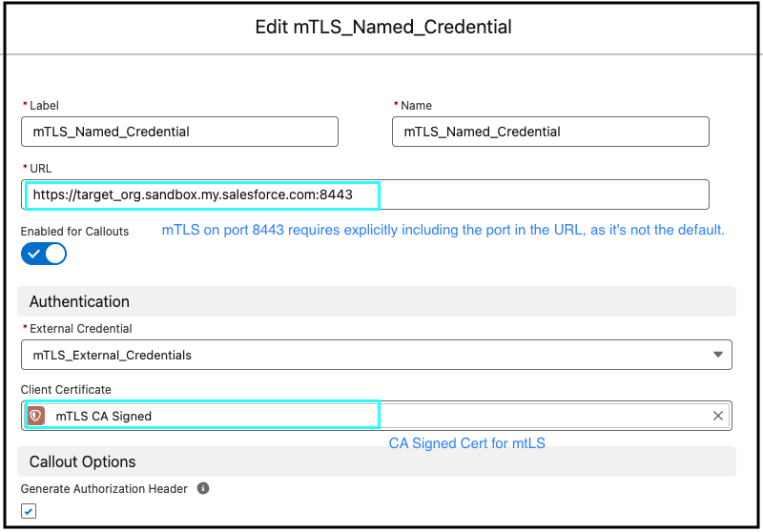
Task: Click the External Credential field label
Action: 79,329
